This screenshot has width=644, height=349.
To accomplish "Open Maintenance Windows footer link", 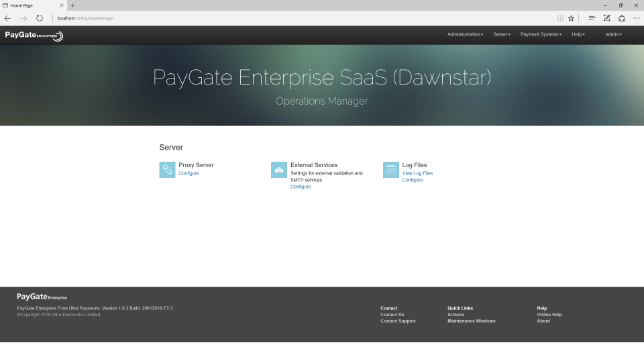I will [x=472, y=321].
